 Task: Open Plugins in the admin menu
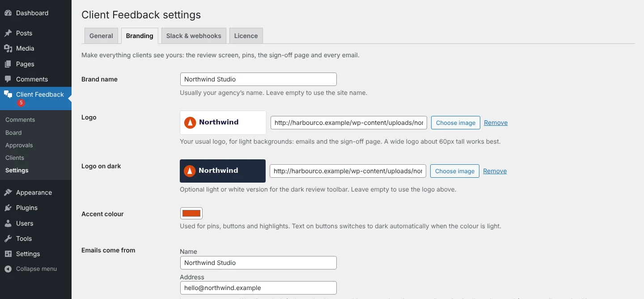click(36, 208)
